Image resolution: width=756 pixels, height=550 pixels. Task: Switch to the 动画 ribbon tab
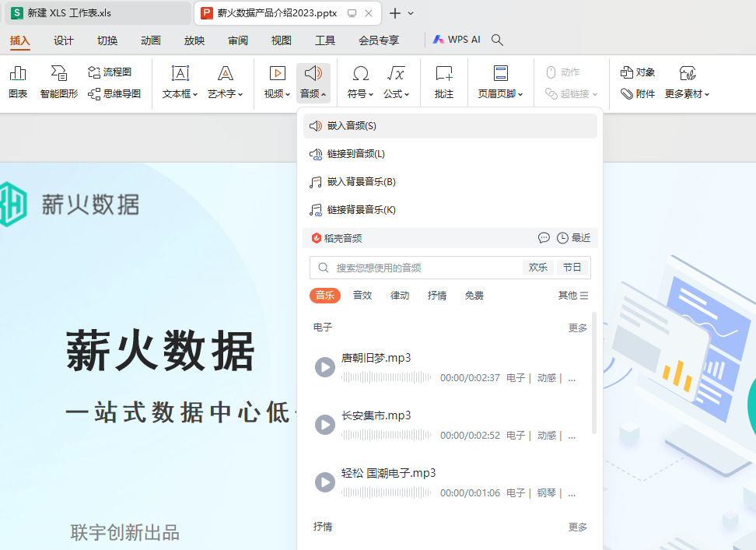pos(150,40)
